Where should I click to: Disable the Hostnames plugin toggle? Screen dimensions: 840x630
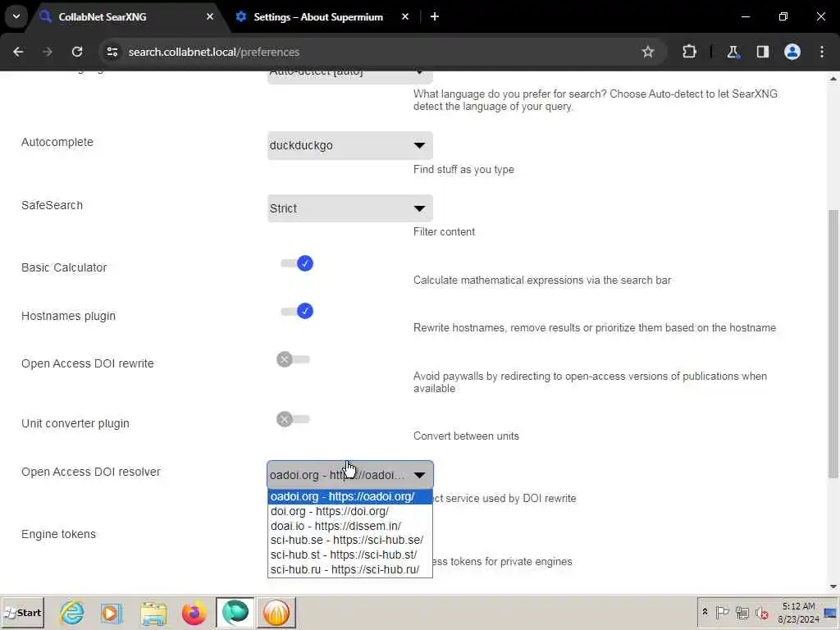[x=297, y=311]
